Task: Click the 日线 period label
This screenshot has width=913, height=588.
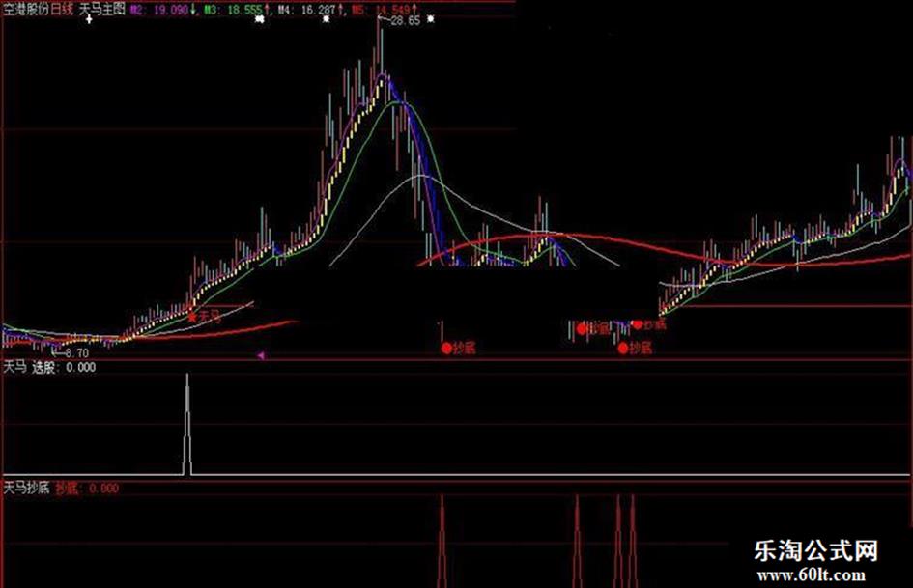Action: click(62, 10)
